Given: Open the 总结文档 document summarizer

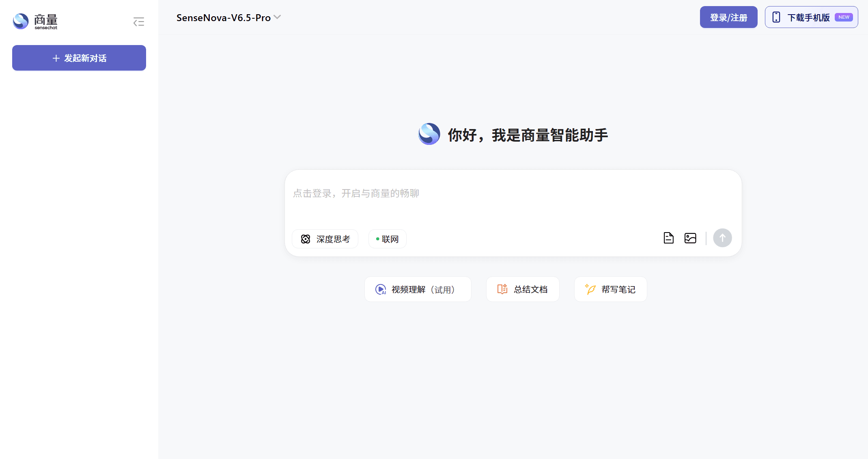Looking at the screenshot, I should click(x=523, y=289).
